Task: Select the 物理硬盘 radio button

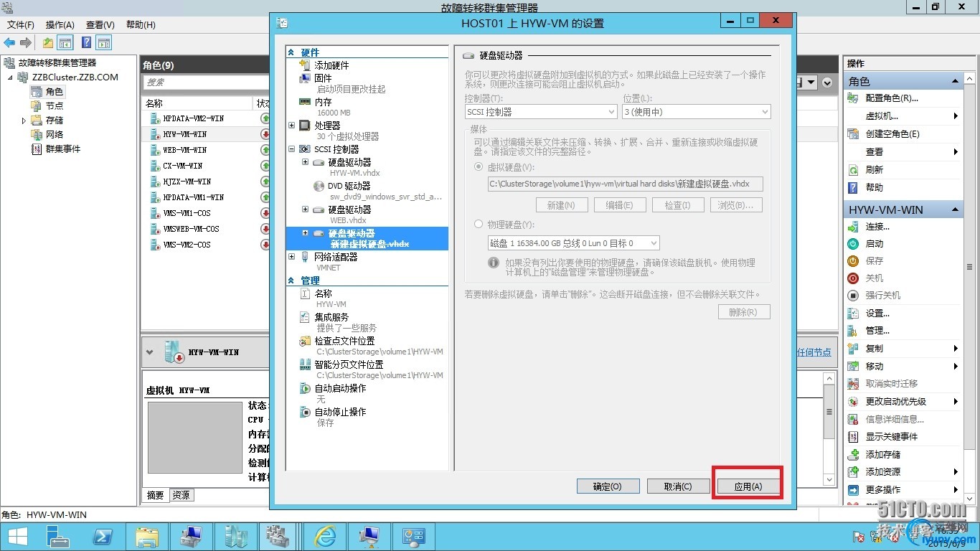Action: 479,225
